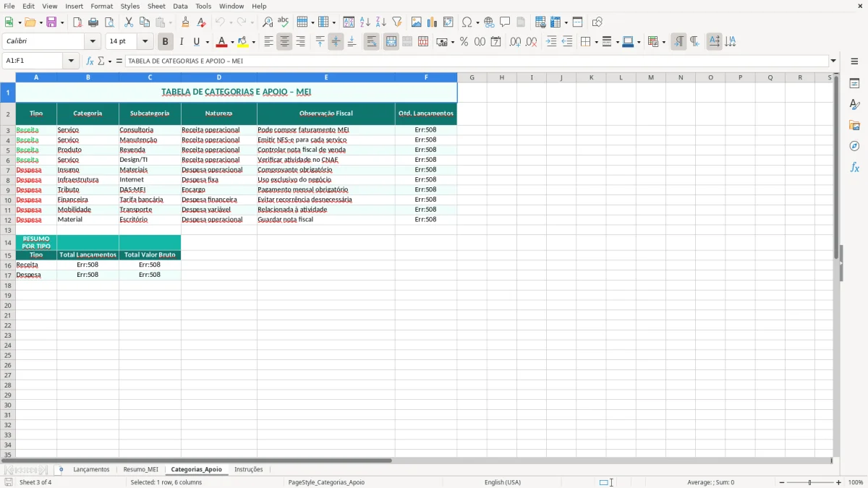The image size is (868, 488).
Task: Toggle Align Left on the cell
Action: [268, 42]
